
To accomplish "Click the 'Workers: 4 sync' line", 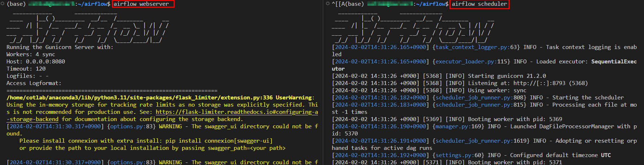I will coord(31,54).
